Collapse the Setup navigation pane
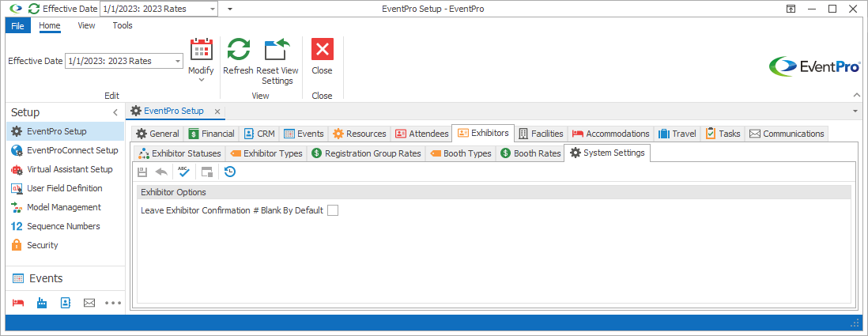This screenshot has width=868, height=336. coord(115,112)
